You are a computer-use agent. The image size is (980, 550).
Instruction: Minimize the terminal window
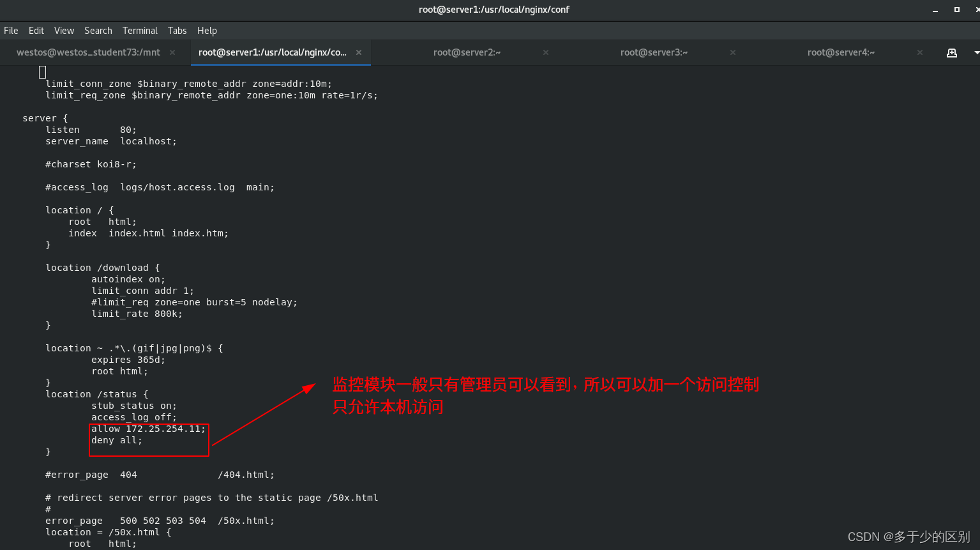coord(935,10)
